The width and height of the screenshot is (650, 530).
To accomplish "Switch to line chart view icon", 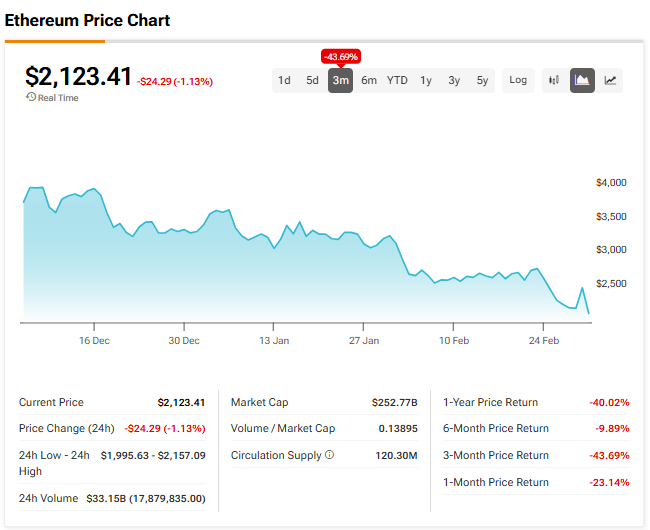I will click(610, 80).
